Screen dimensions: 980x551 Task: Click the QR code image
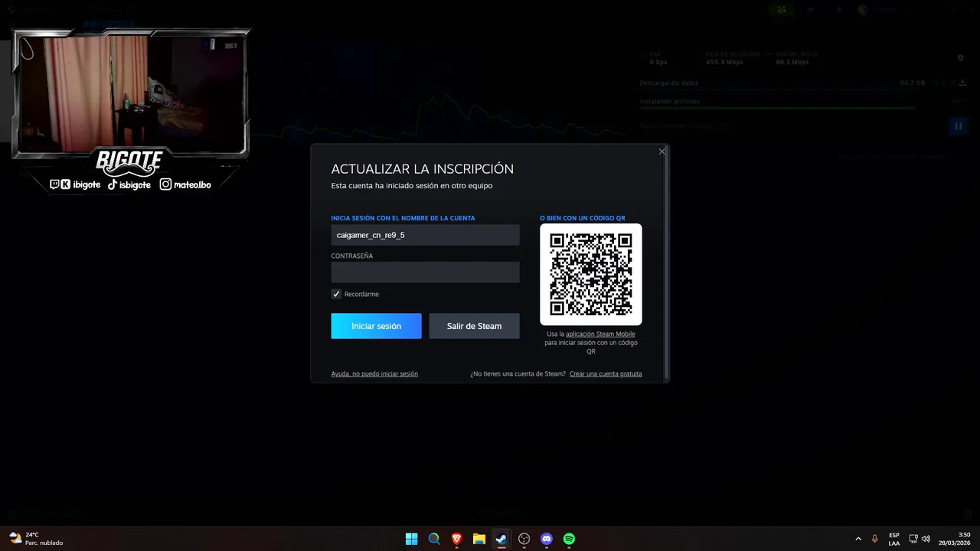(591, 275)
